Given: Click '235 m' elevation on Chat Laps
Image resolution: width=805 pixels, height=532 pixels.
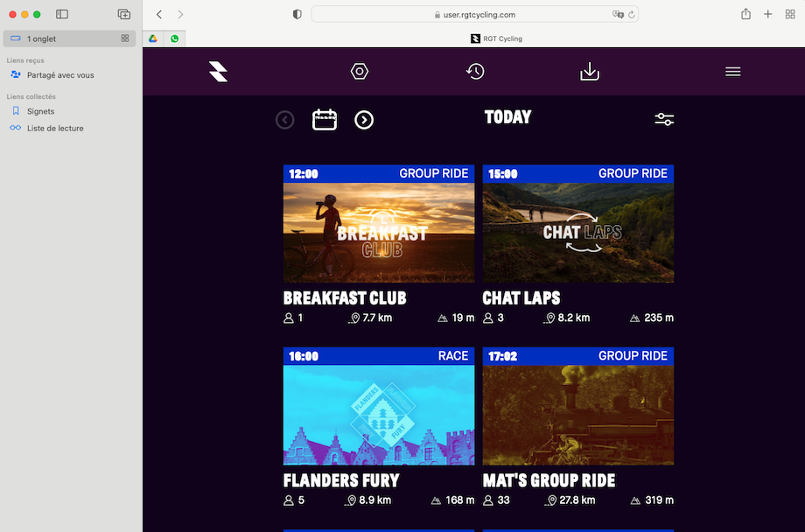Looking at the screenshot, I should (659, 318).
